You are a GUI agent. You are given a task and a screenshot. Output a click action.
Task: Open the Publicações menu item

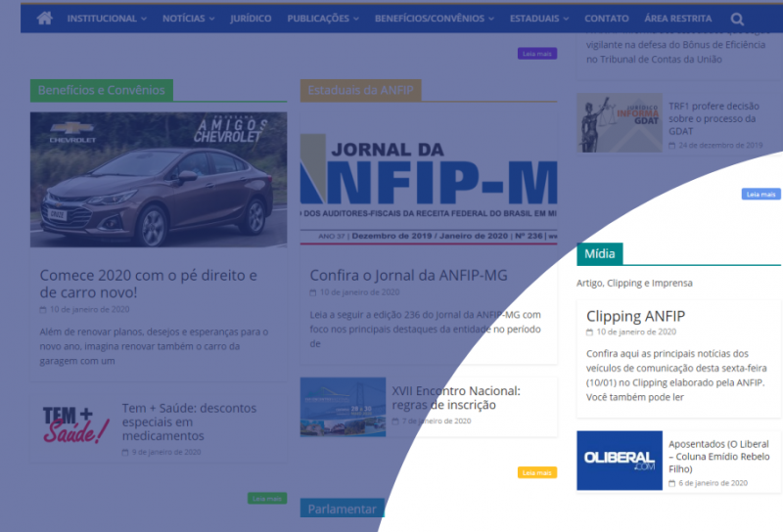318,19
